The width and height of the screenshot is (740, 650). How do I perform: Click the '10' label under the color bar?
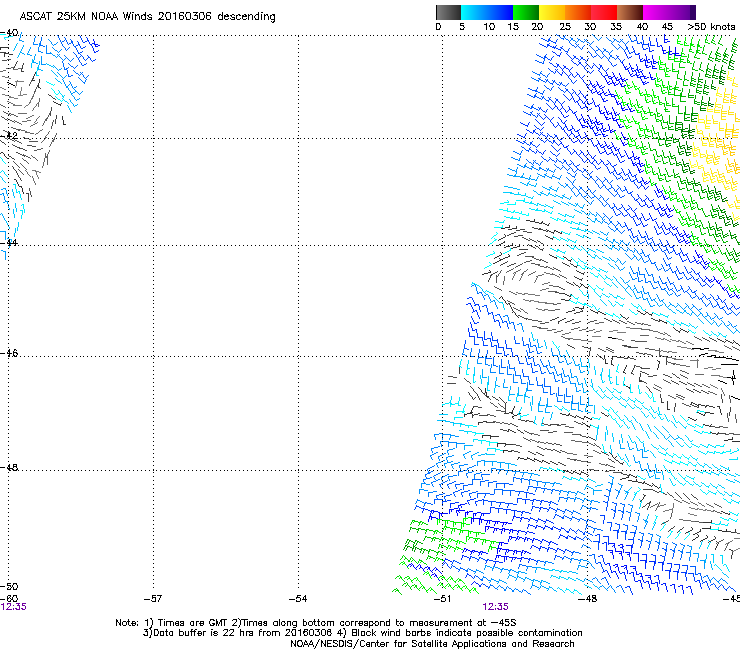coord(489,27)
